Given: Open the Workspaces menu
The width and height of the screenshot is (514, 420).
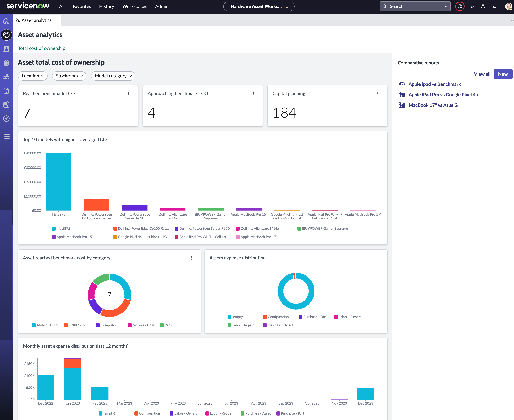Looking at the screenshot, I should [x=135, y=7].
